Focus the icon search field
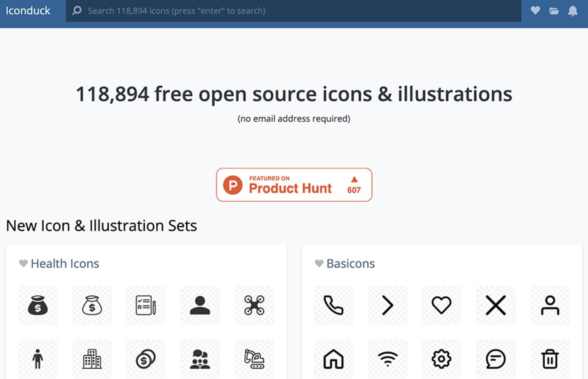The height and width of the screenshot is (379, 588). 293,11
